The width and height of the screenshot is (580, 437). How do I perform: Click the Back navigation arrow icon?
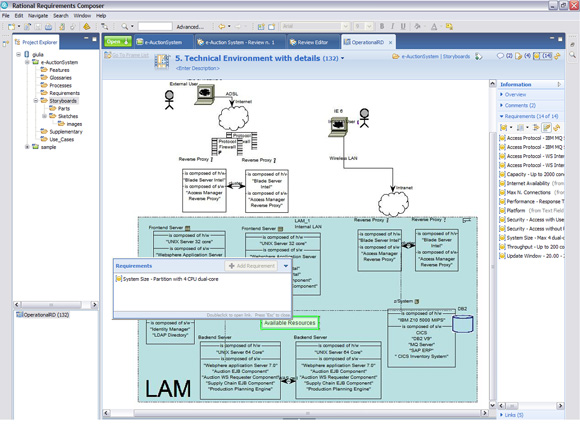coord(222,26)
